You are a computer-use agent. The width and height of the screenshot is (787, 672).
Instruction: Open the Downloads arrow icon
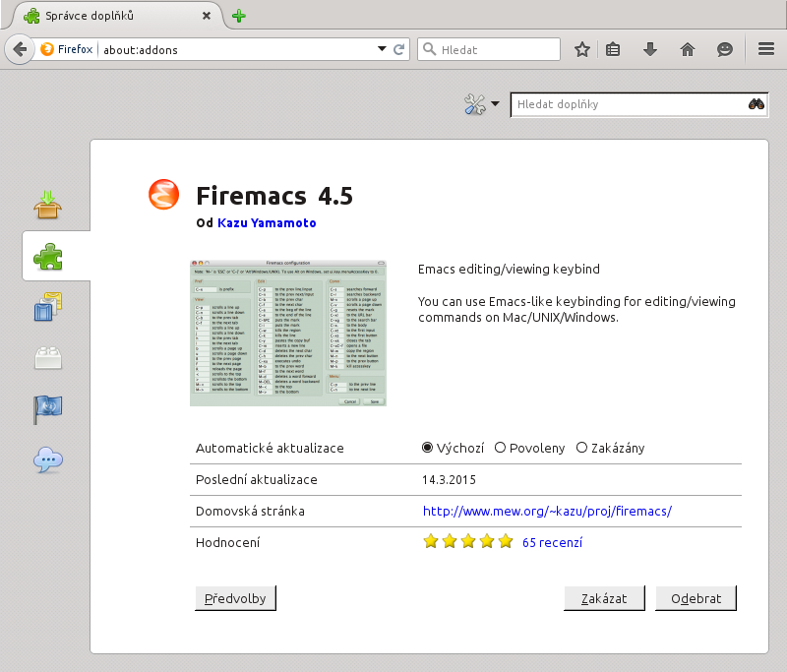click(650, 49)
